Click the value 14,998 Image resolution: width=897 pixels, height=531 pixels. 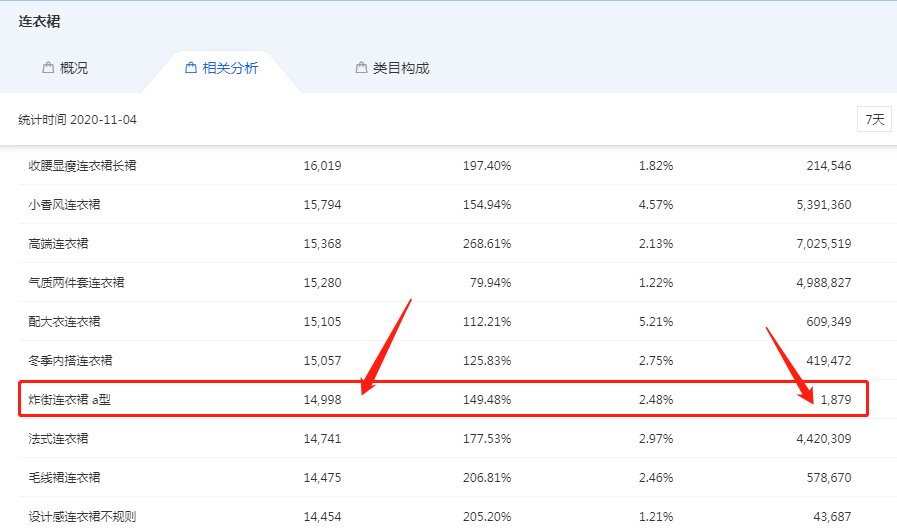322,399
